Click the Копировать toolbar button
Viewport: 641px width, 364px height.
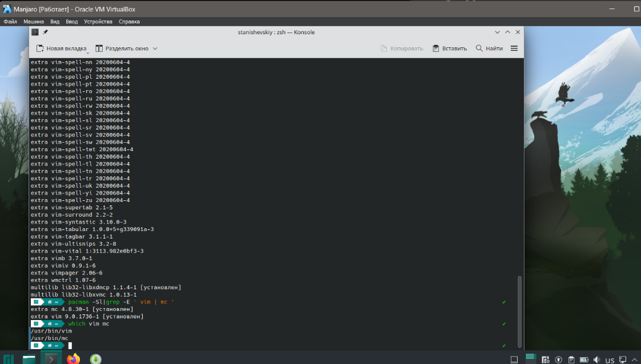tap(402, 48)
